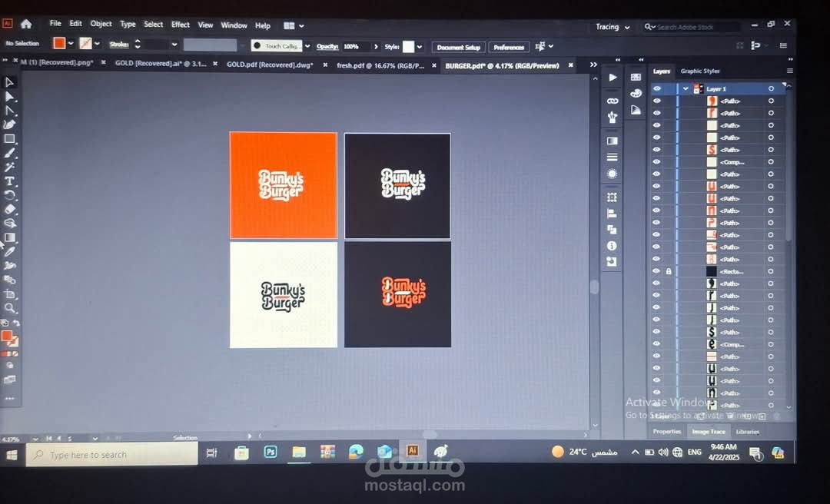Switch to Libraries panel tab
The image size is (830, 504).
748,432
